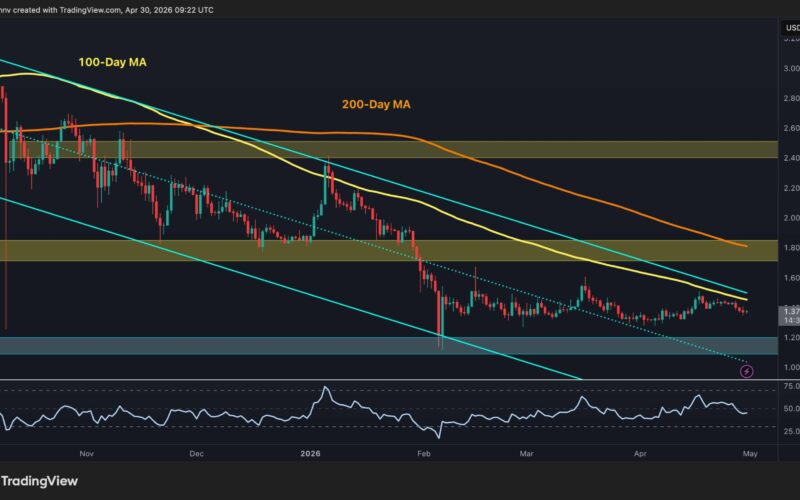Click the 1.00 price level on axis
Image resolution: width=800 pixels, height=500 pixels.
791,367
